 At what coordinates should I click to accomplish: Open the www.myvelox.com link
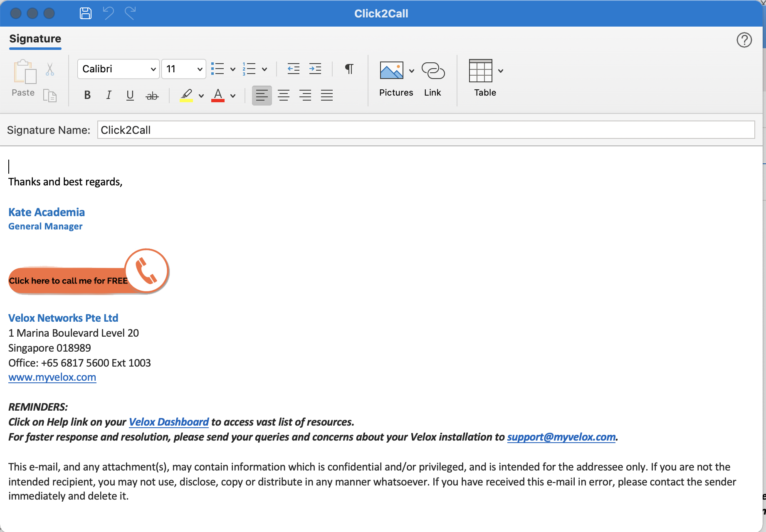pyautogui.click(x=52, y=377)
